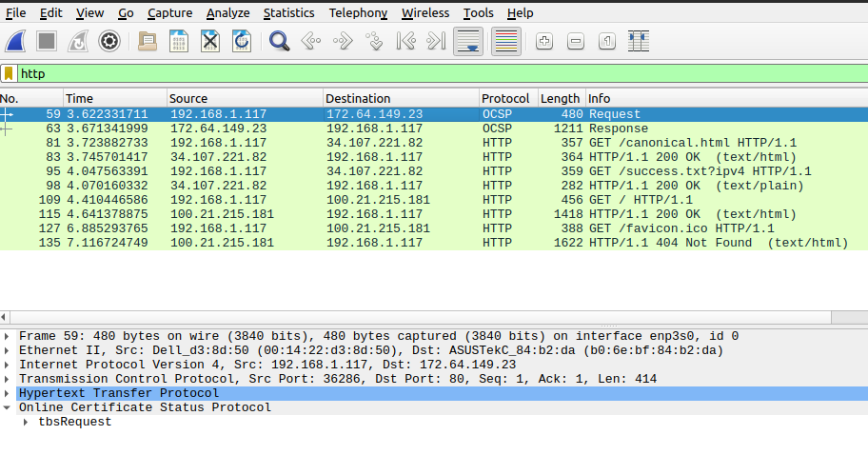Open a capture file
Image resolution: width=868 pixels, height=475 pixels.
148,41
